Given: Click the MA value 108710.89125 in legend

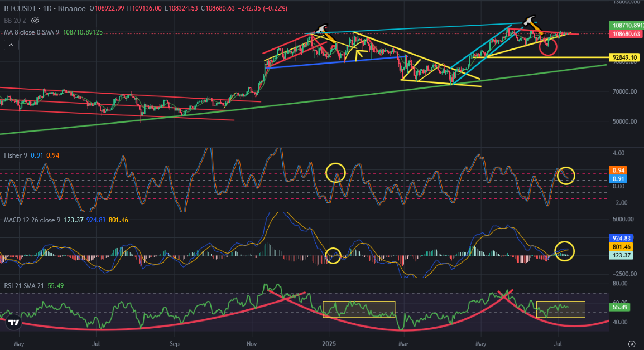Looking at the screenshot, I should click(83, 32).
